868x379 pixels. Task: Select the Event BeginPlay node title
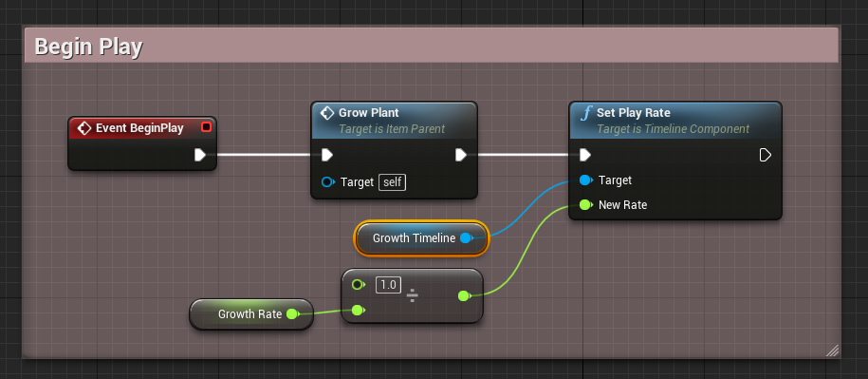click(x=139, y=128)
